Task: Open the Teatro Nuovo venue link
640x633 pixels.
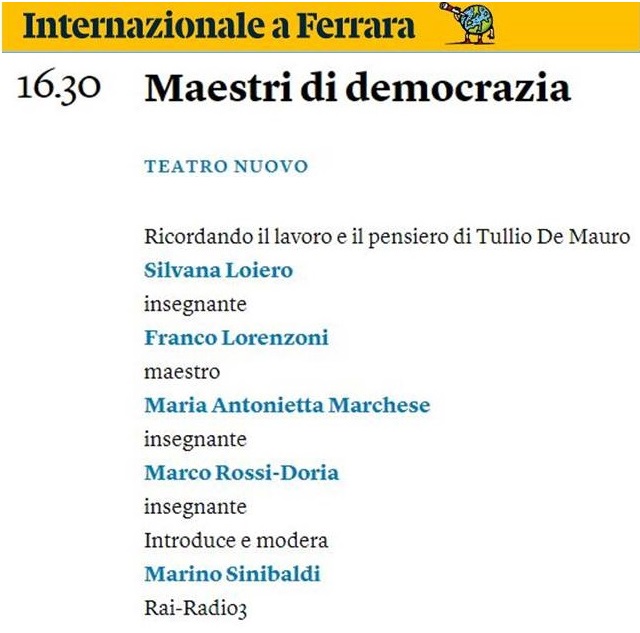Action: (x=226, y=167)
